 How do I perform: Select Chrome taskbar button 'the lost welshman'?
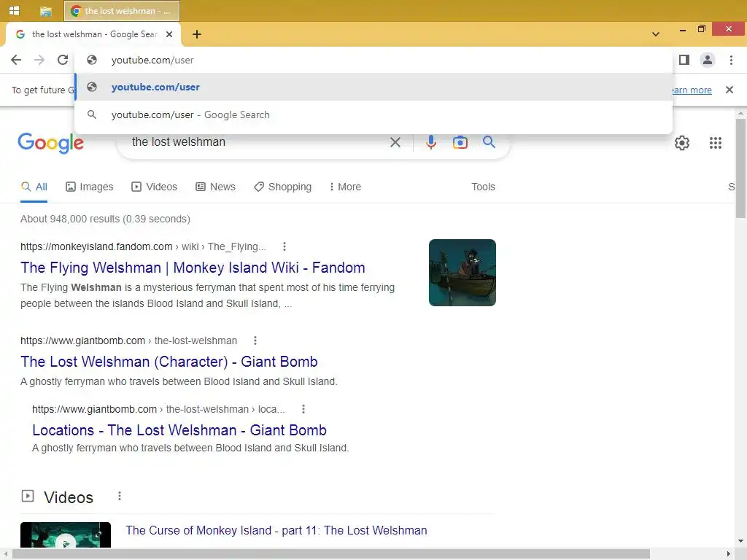pos(122,11)
